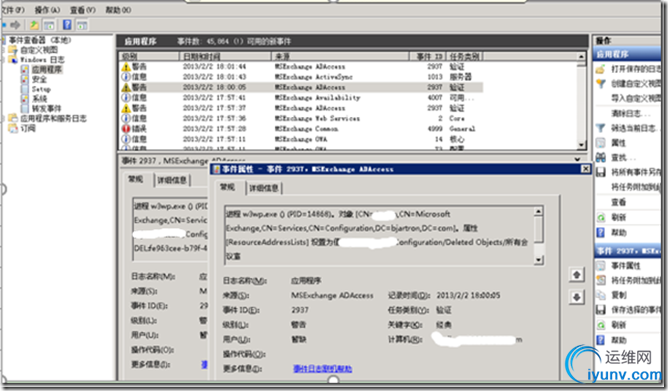
Task: Click the previous-event up arrow button in the dialog
Action: point(576,275)
